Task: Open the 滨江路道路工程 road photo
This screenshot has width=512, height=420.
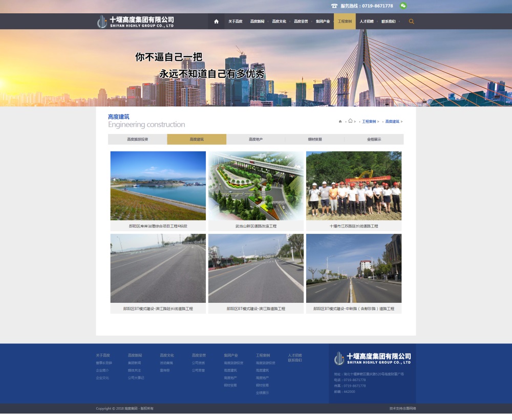Action: [256, 268]
